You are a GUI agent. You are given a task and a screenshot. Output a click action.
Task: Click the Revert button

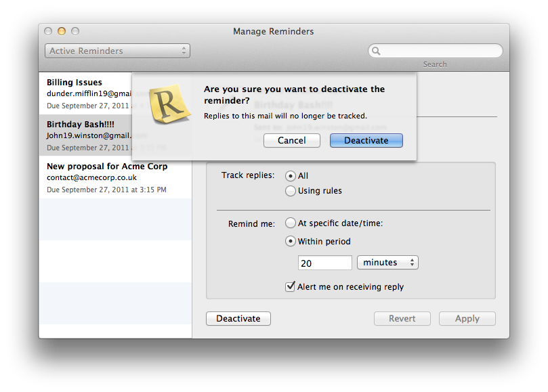(402, 319)
